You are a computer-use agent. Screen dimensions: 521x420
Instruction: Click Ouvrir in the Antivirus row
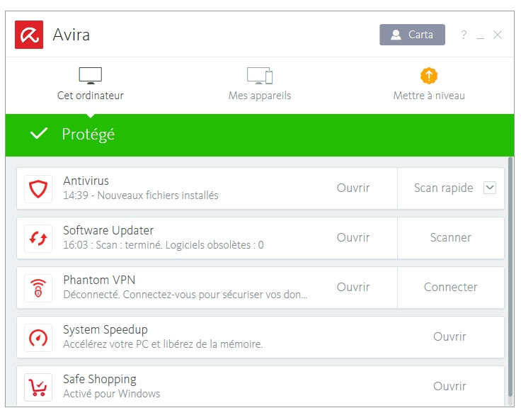click(353, 188)
